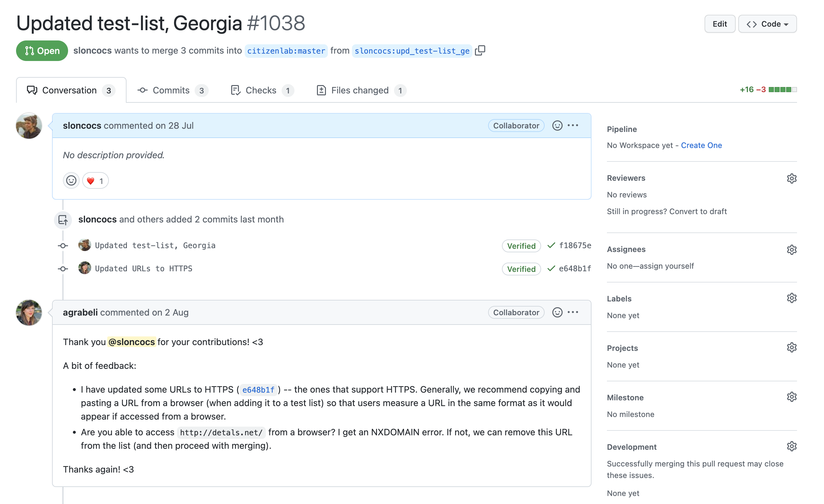Click Verified badge for commit e648b1f
The height and width of the screenshot is (504, 824).
(521, 269)
